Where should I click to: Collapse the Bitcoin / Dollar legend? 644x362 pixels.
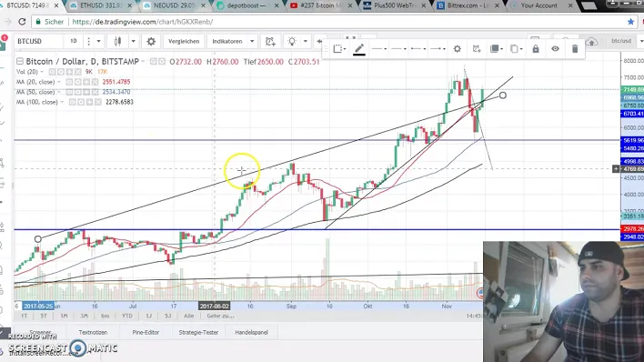coord(20,61)
